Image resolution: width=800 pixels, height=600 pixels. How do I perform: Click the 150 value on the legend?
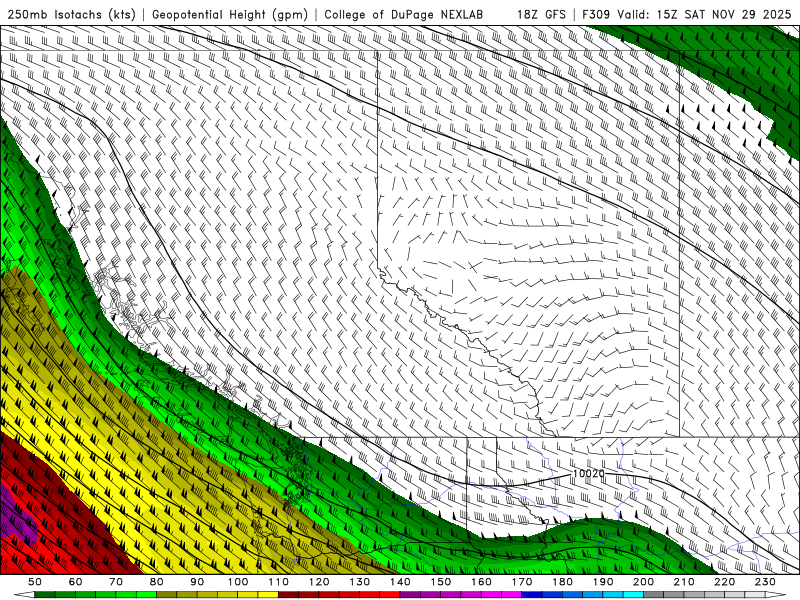[x=441, y=582]
